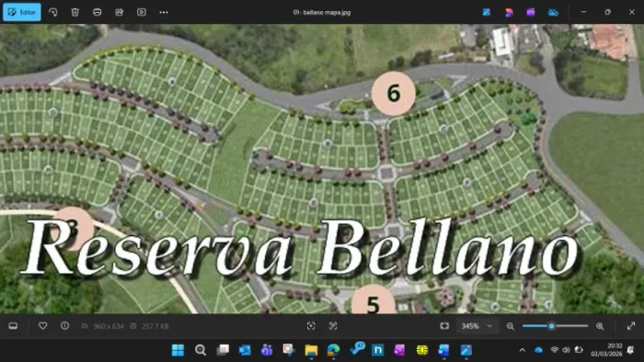644x362 pixels.
Task: Open Task View on the taskbar
Action: pyautogui.click(x=223, y=350)
